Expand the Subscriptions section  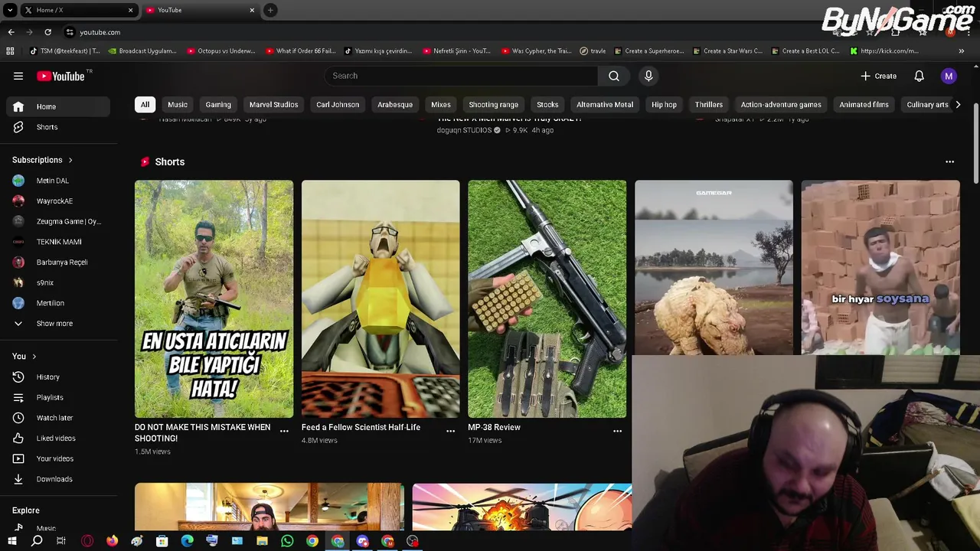(x=43, y=160)
